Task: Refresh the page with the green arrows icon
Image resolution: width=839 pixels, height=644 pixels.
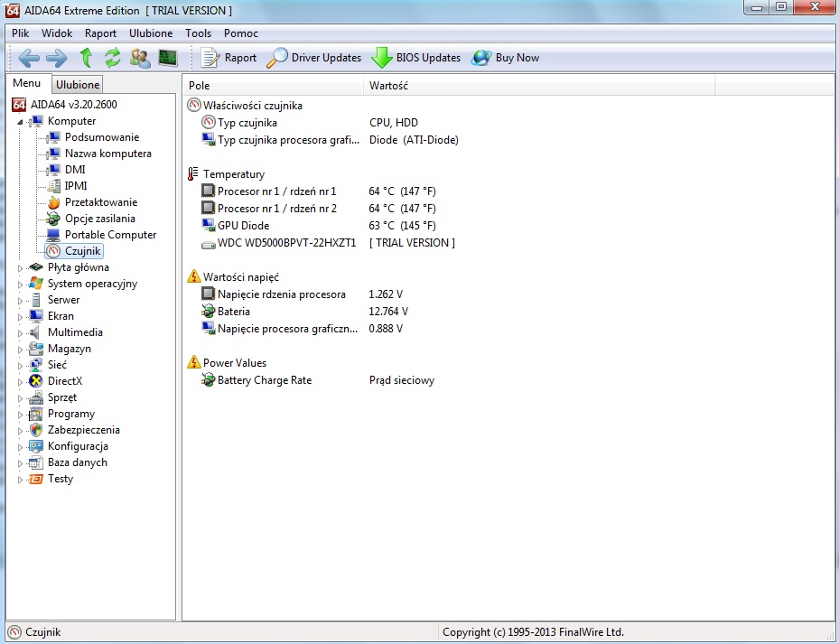Action: click(x=112, y=58)
